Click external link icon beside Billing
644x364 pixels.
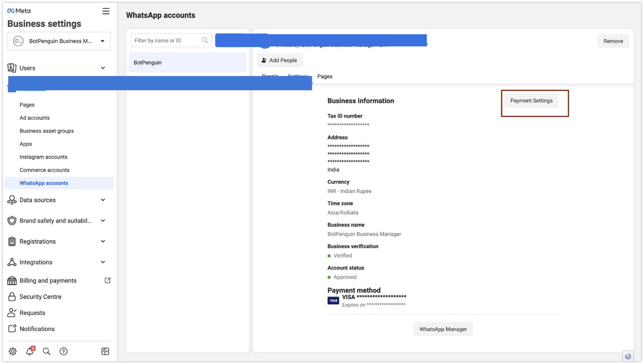pyautogui.click(x=107, y=280)
